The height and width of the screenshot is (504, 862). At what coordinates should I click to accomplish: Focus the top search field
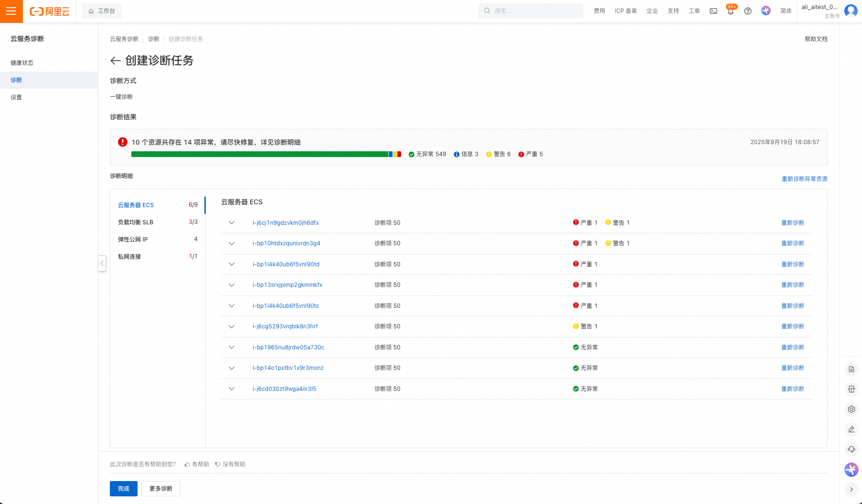pos(531,11)
